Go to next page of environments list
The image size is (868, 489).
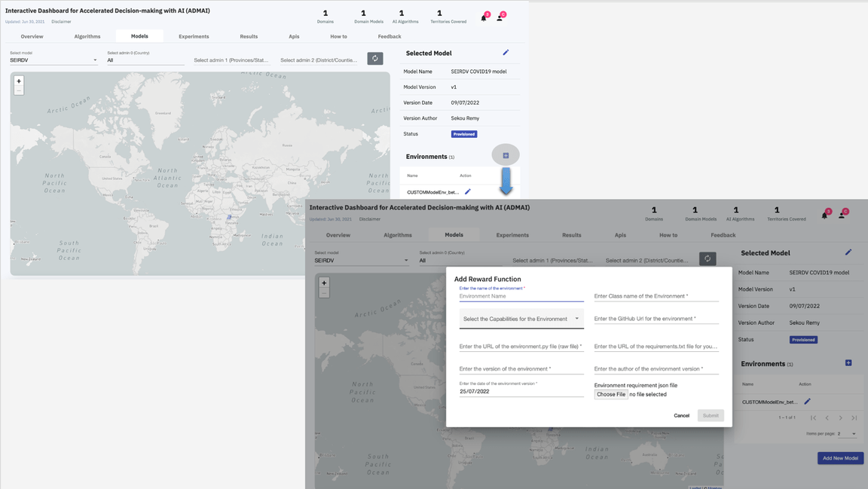point(841,417)
